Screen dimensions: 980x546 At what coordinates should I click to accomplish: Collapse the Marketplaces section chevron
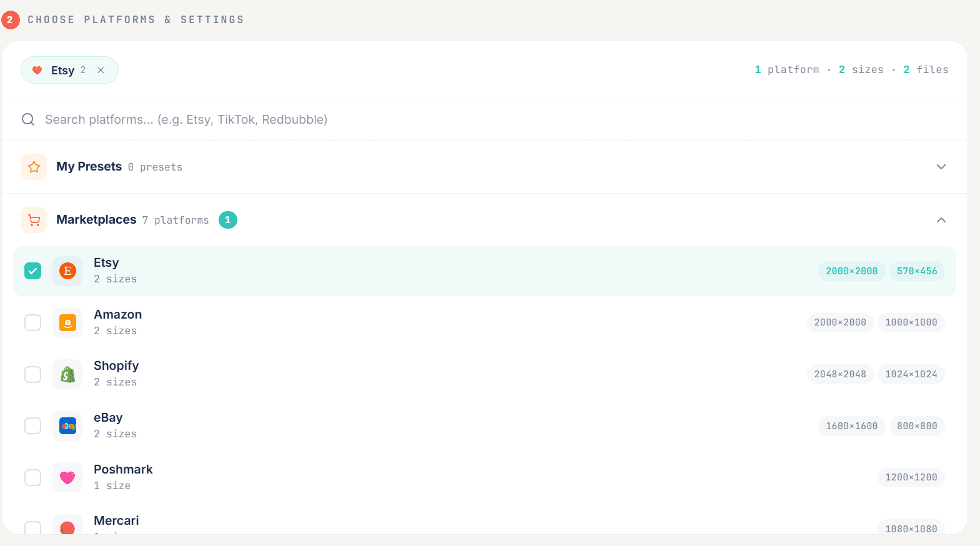(941, 220)
